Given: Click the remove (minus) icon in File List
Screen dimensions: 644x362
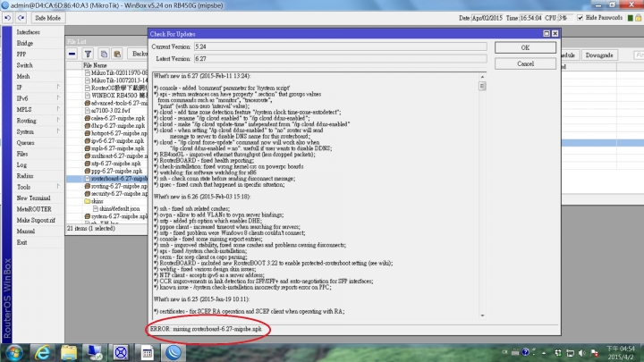Looking at the screenshot, I should [72, 54].
